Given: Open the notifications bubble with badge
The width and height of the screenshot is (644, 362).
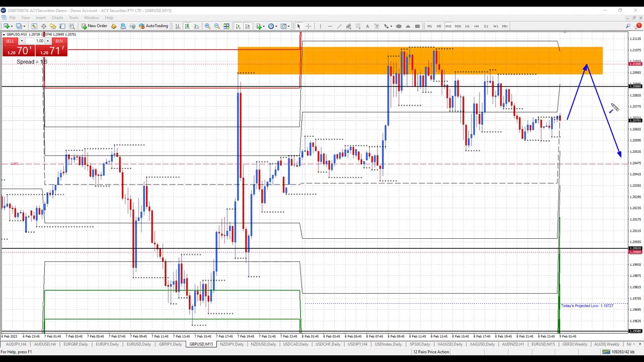Looking at the screenshot, I should [x=637, y=26].
